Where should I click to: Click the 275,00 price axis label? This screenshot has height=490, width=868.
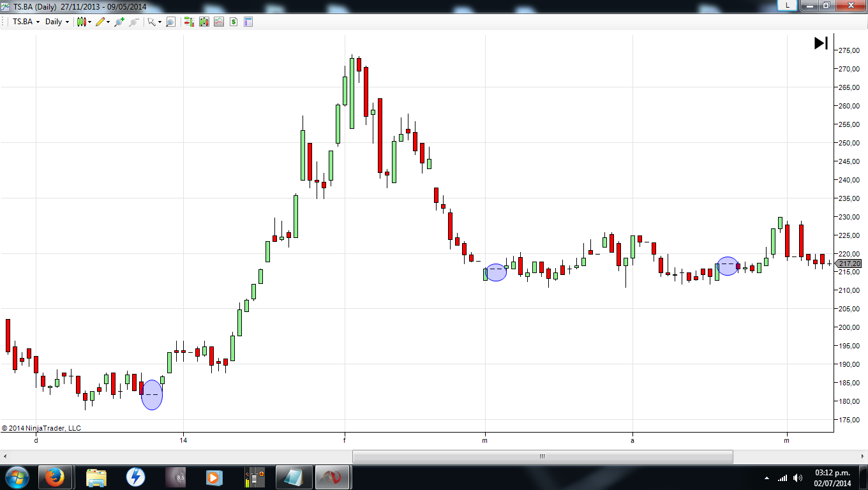(x=849, y=50)
